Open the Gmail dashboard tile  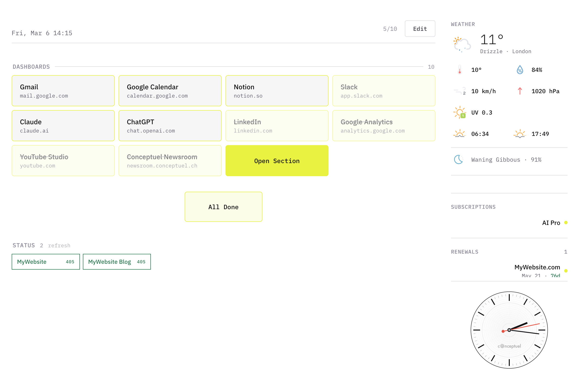(63, 91)
